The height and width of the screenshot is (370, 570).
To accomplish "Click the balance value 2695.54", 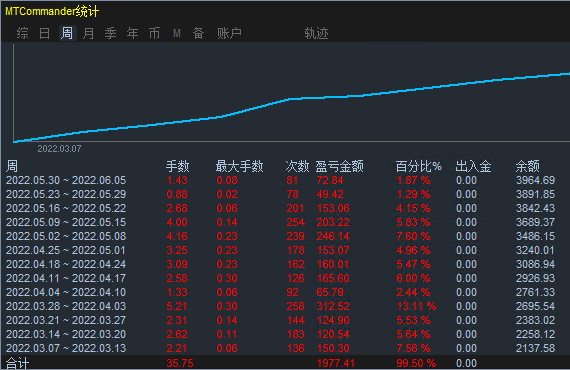I will (x=535, y=306).
